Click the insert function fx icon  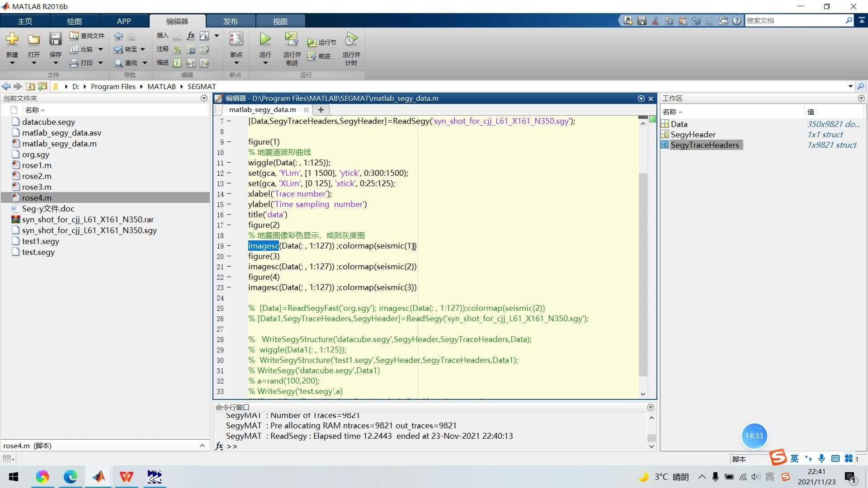[191, 36]
